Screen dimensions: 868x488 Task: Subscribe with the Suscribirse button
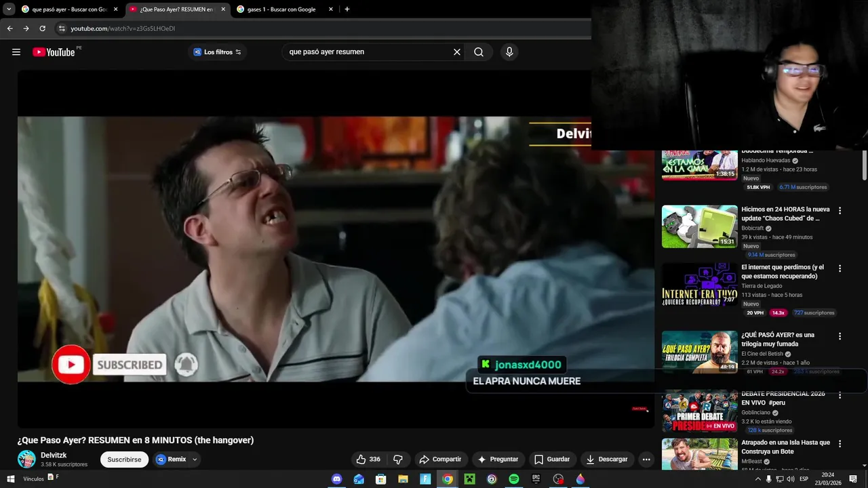[x=124, y=459]
